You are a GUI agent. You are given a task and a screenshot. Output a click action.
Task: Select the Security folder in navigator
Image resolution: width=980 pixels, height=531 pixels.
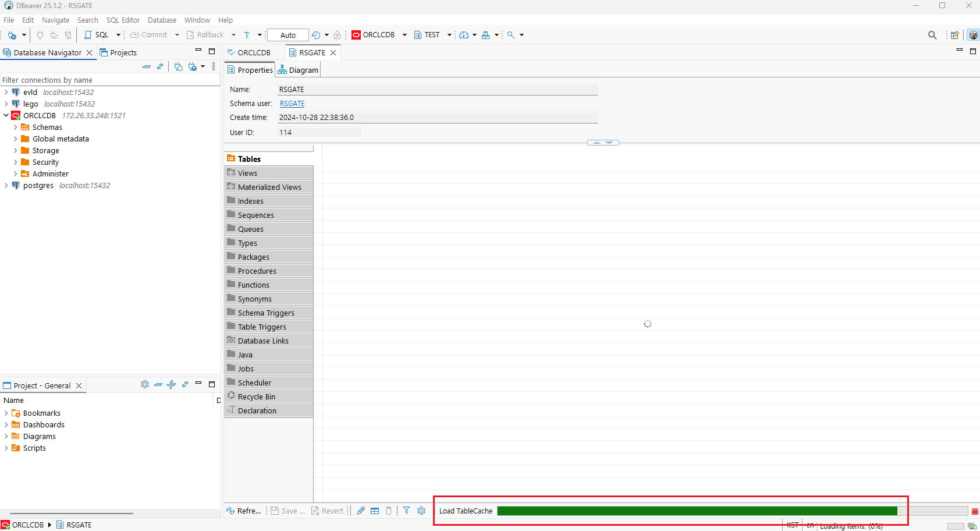tap(45, 162)
